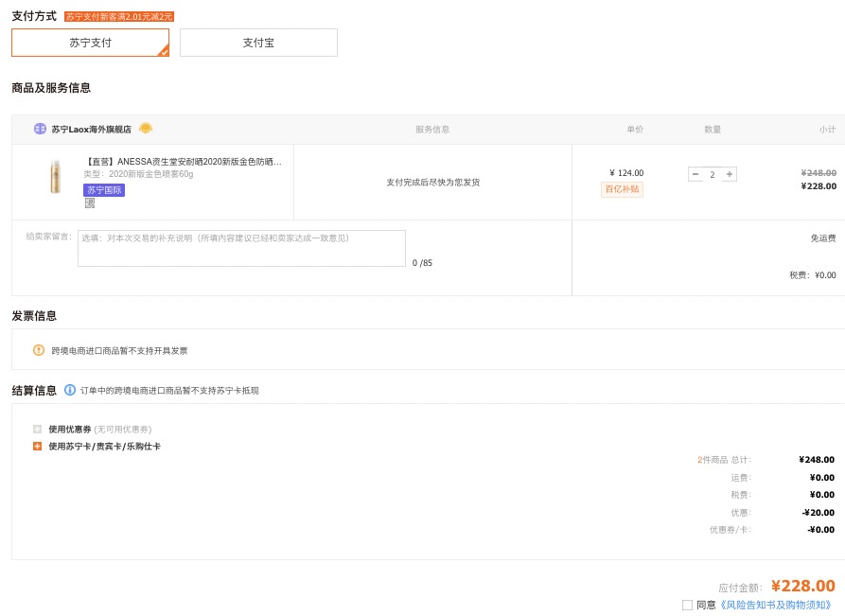Click the purple 苏宁国际 badge
Screen dimensions: 845x616
tap(104, 189)
